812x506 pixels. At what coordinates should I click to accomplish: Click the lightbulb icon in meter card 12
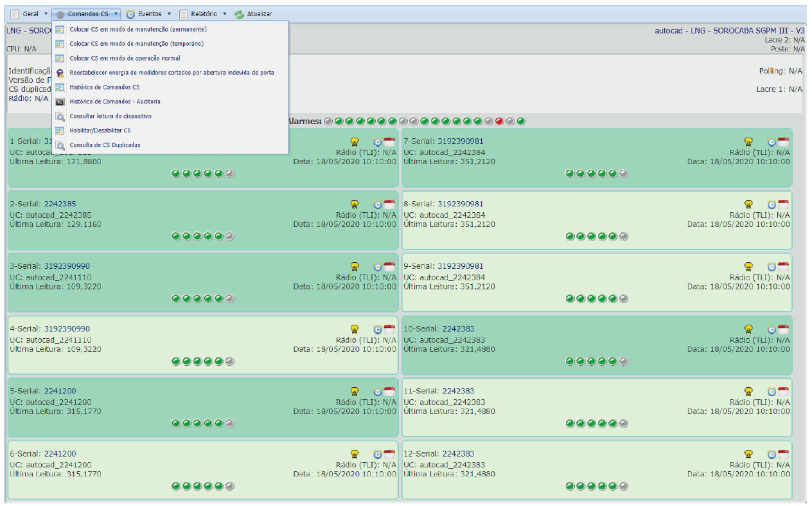748,454
